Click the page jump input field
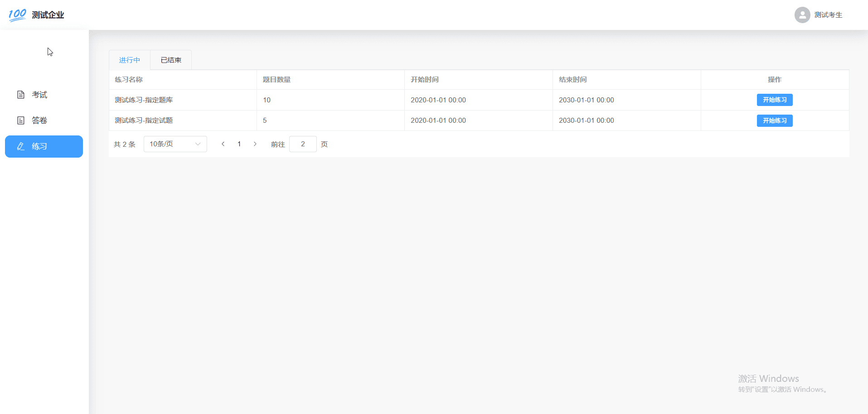Image resolution: width=868 pixels, height=414 pixels. coord(303,144)
